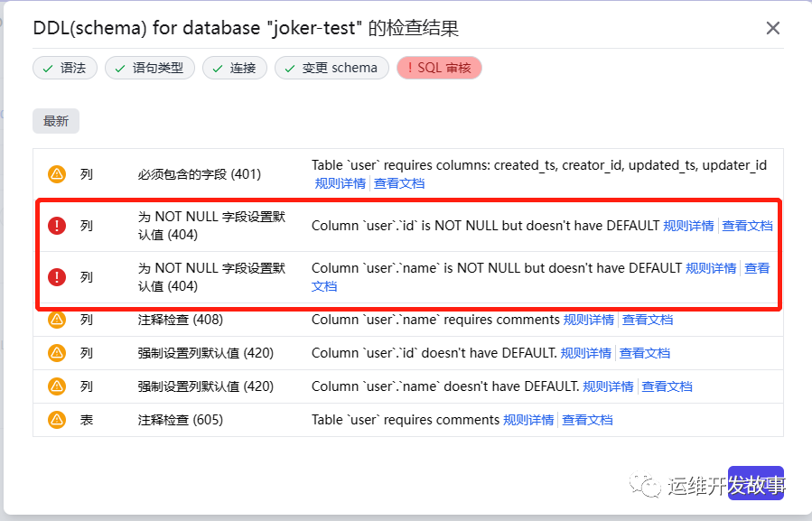812x521 pixels.
Task: Select the SQL 审核 failed chip
Action: point(439,68)
